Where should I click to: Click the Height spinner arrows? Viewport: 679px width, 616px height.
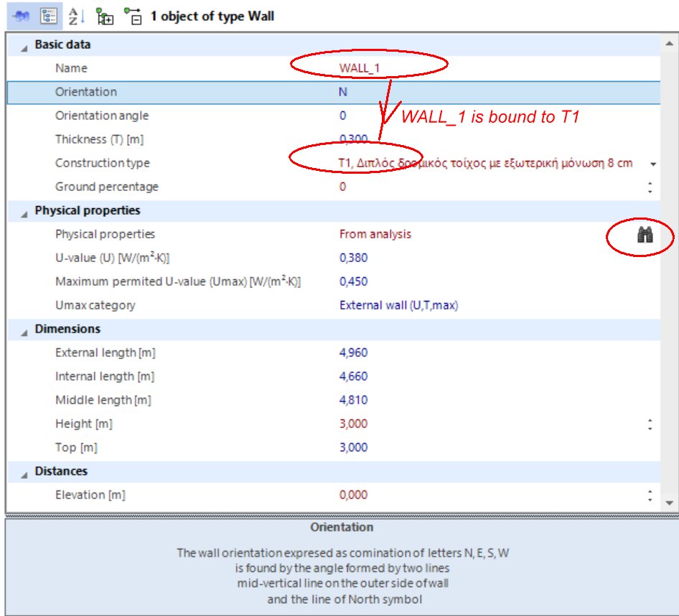tap(650, 424)
